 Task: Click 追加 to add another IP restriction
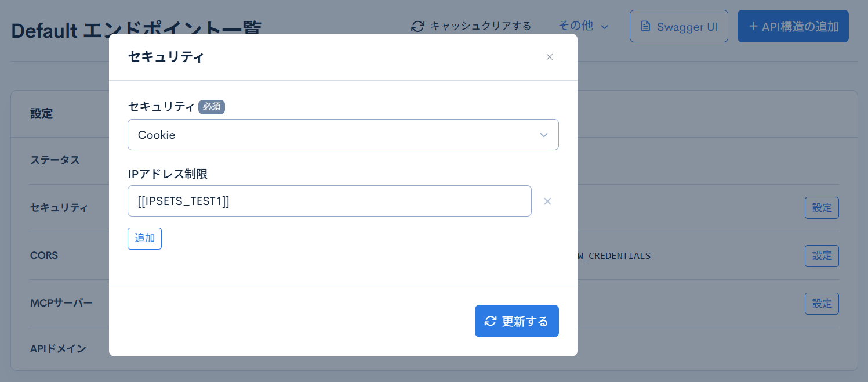click(x=144, y=238)
